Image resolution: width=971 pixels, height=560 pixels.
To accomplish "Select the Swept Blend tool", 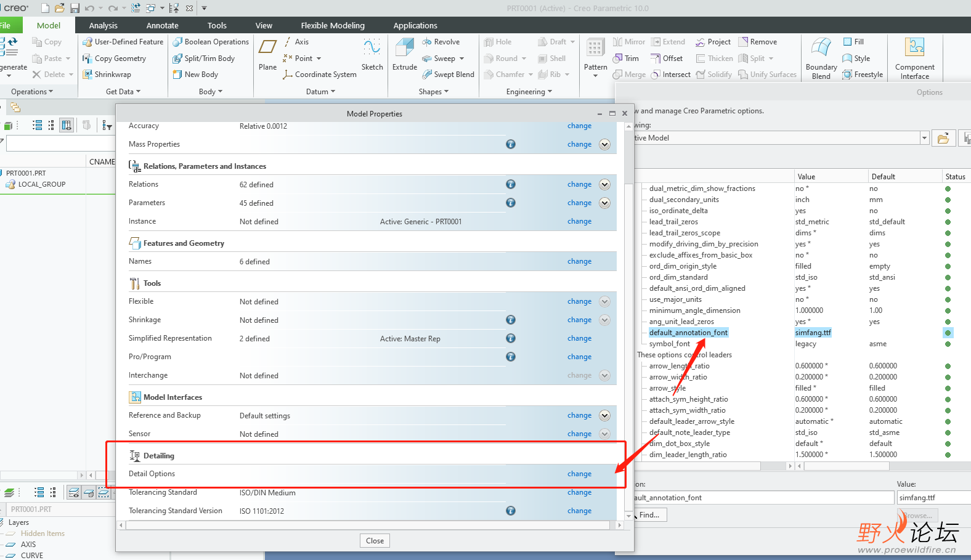I will point(448,75).
